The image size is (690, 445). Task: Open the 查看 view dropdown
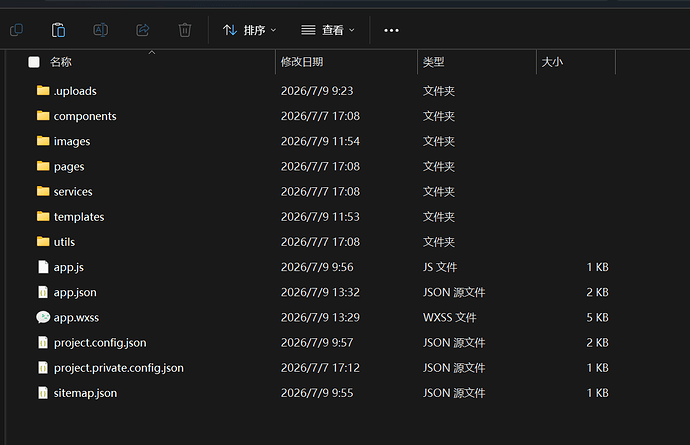328,30
